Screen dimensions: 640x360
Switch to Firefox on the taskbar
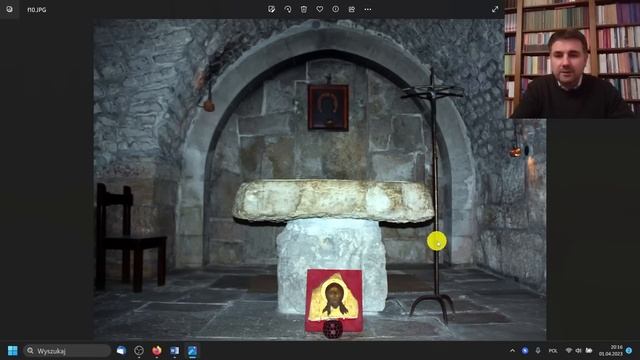157,351
